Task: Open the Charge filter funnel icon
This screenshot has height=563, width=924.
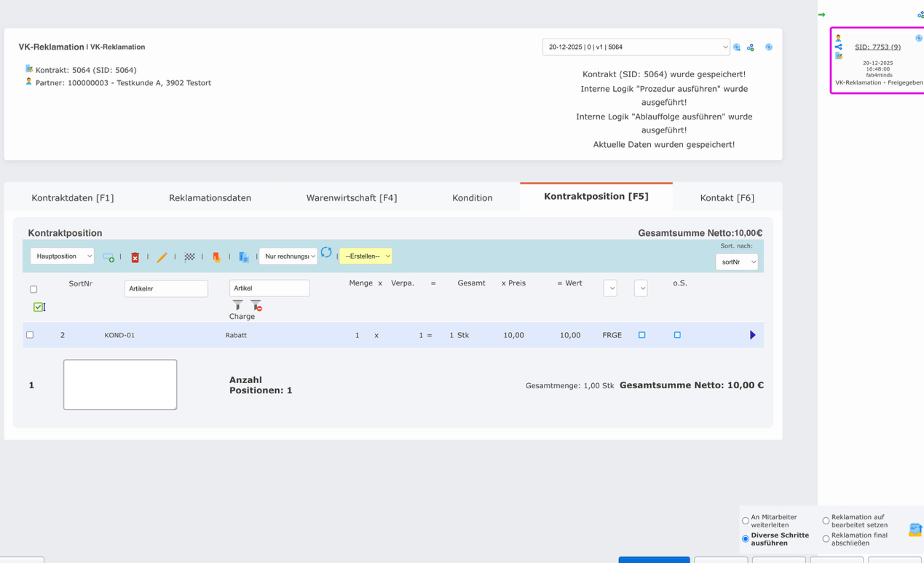Action: 237,307
